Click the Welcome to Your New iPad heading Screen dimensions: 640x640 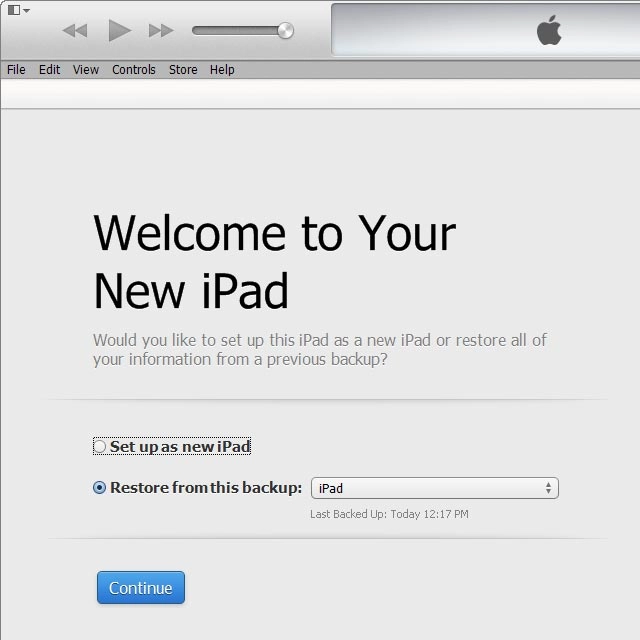[274, 262]
